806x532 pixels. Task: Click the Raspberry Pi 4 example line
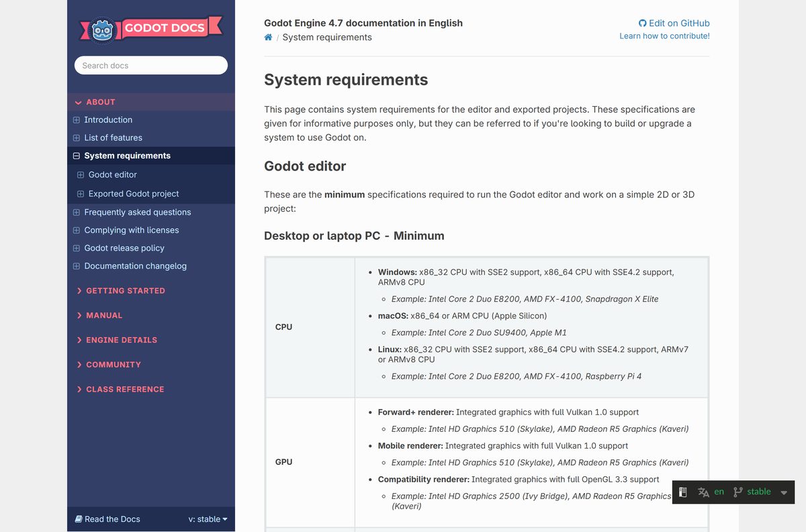click(517, 376)
